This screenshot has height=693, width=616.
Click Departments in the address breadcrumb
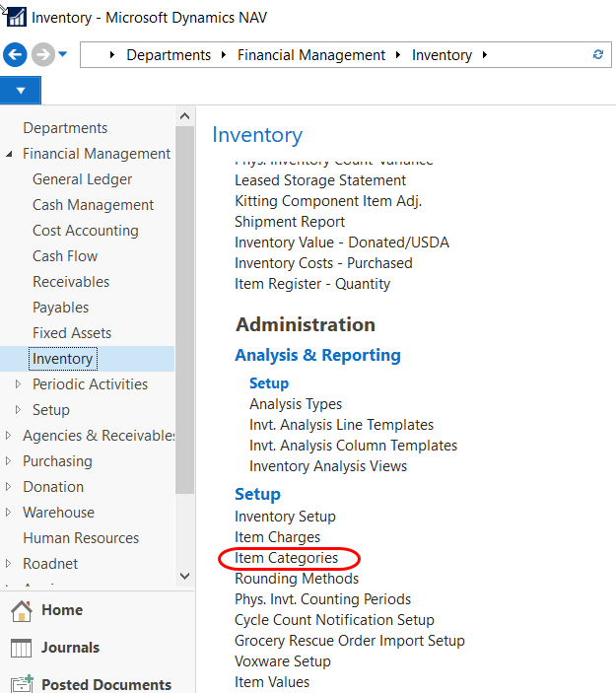click(169, 55)
